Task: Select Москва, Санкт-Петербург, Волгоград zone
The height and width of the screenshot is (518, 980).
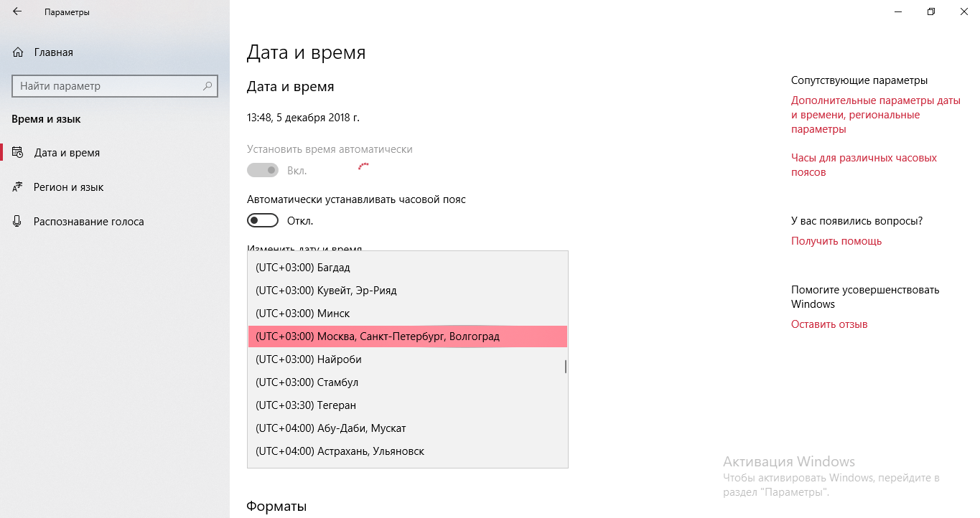Action: (408, 336)
